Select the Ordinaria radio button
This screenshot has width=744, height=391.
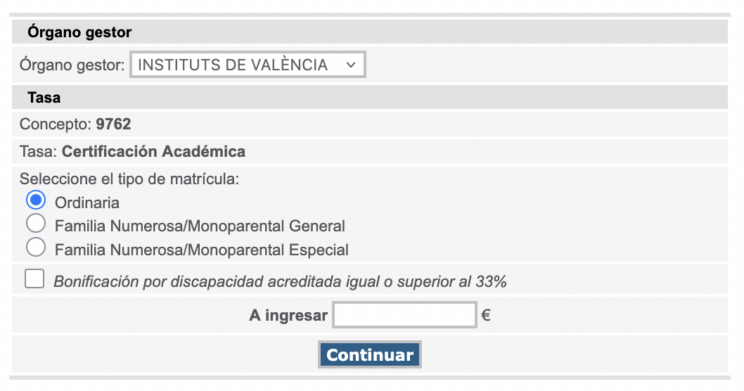click(x=36, y=200)
